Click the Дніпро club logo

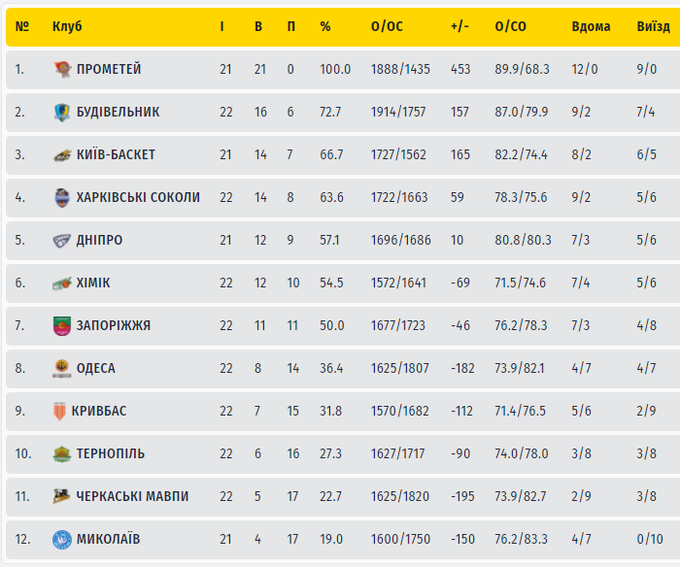coord(62,241)
